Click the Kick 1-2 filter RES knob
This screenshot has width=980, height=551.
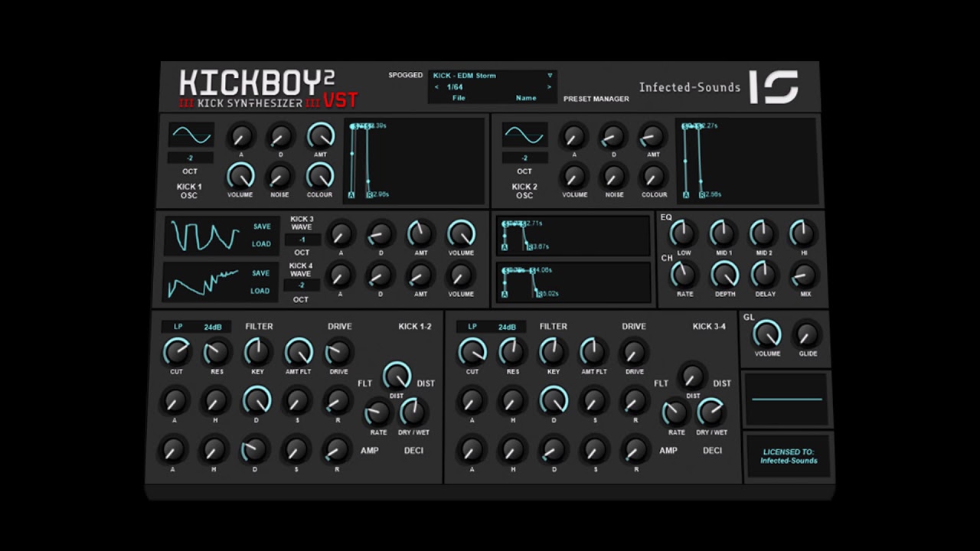(x=217, y=352)
